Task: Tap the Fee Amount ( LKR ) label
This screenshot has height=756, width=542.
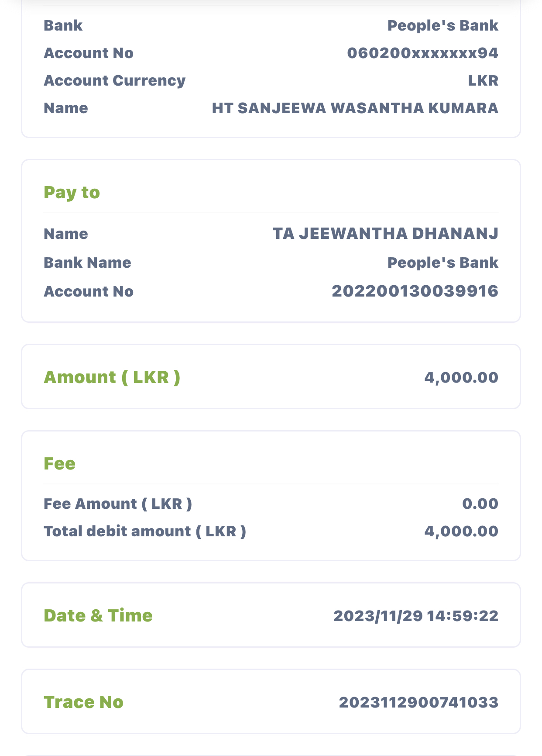Action: pyautogui.click(x=117, y=504)
